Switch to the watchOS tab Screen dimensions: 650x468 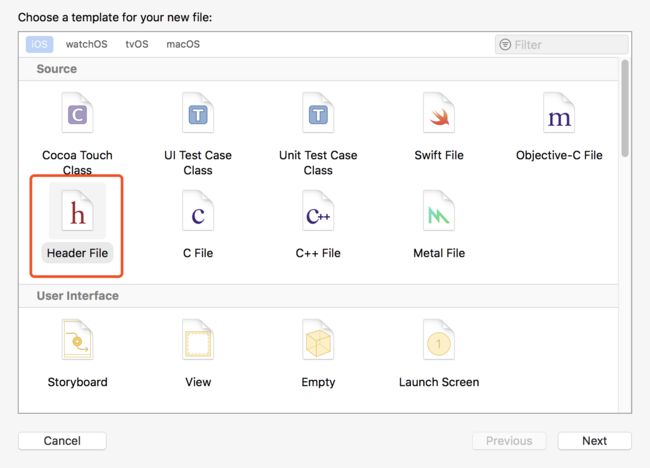[86, 44]
